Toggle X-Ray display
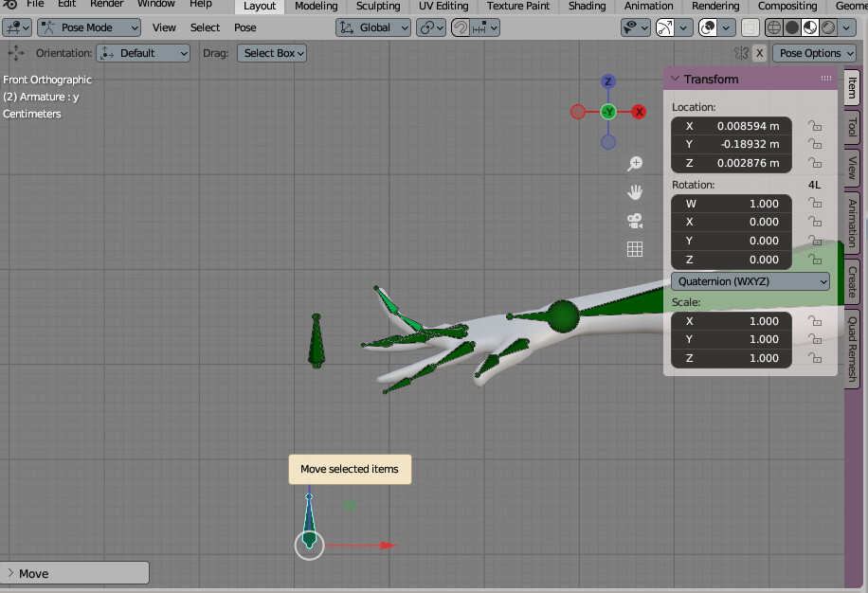Viewport: 868px width, 593px height. coord(750,27)
